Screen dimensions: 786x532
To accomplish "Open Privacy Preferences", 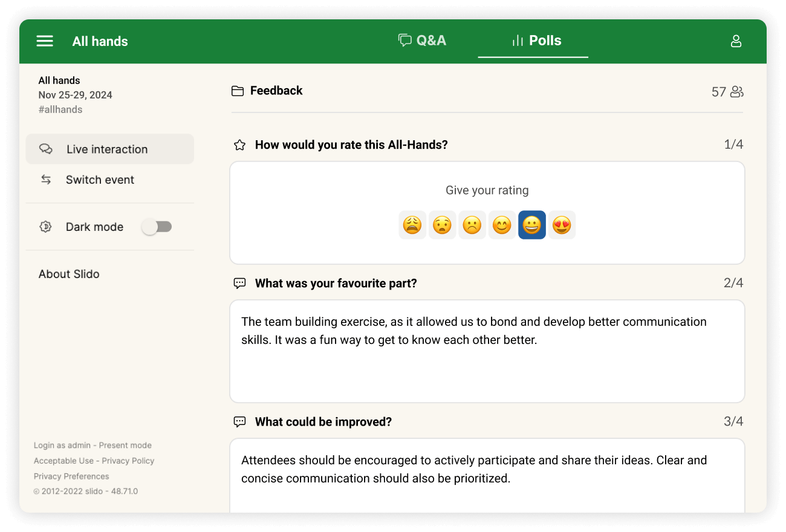I will coord(71,476).
